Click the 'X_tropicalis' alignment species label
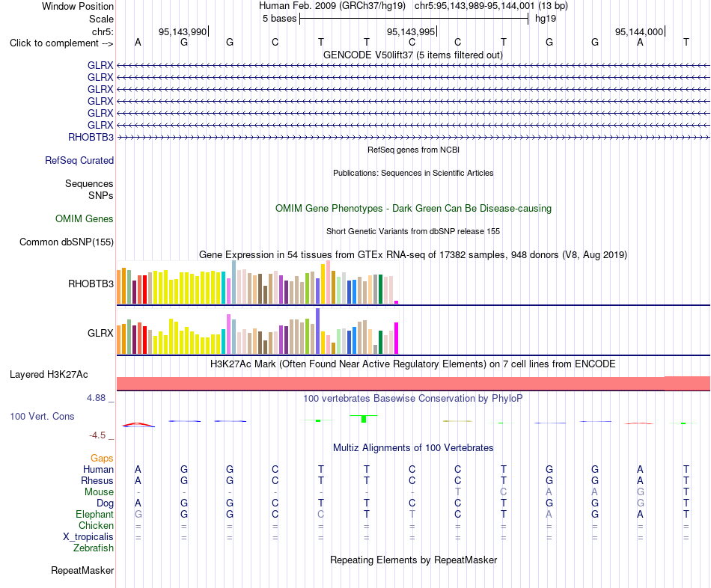Viewport: 711px width, 588px height. point(88,537)
